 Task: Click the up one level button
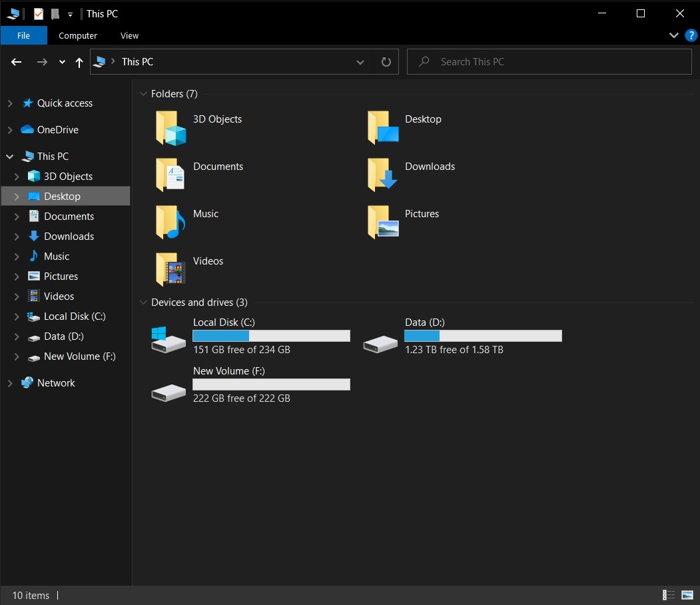click(79, 61)
